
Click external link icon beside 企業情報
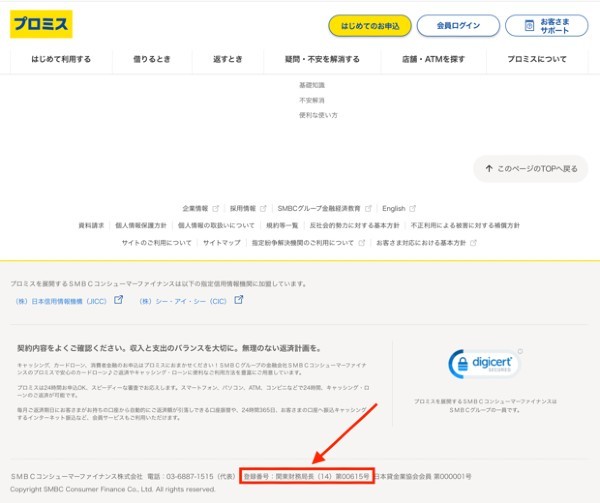click(215, 209)
